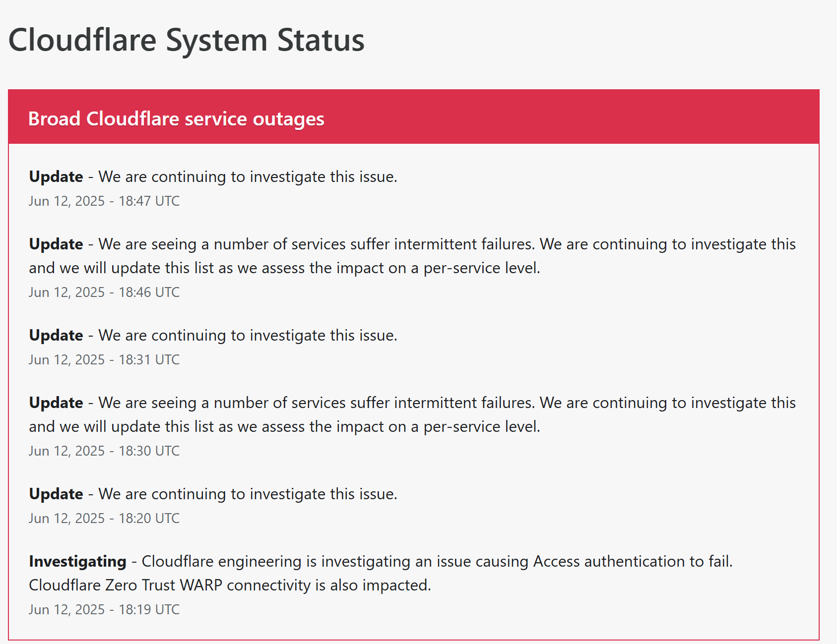
Task: Select the 18:47 UTC update message
Action: point(213,176)
